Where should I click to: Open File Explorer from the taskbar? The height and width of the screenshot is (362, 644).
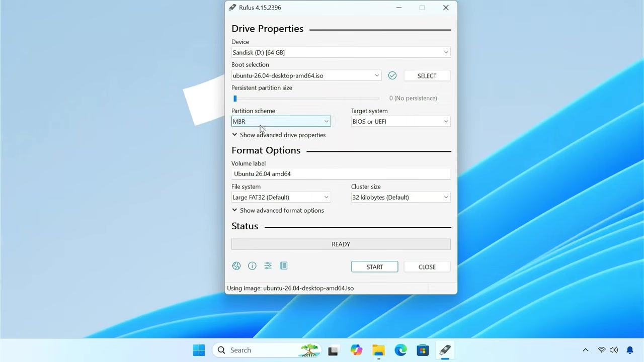378,350
